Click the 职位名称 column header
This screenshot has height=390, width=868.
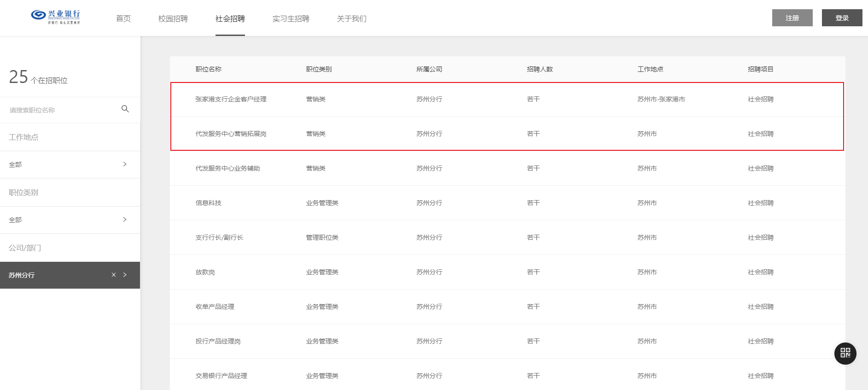[x=208, y=69]
